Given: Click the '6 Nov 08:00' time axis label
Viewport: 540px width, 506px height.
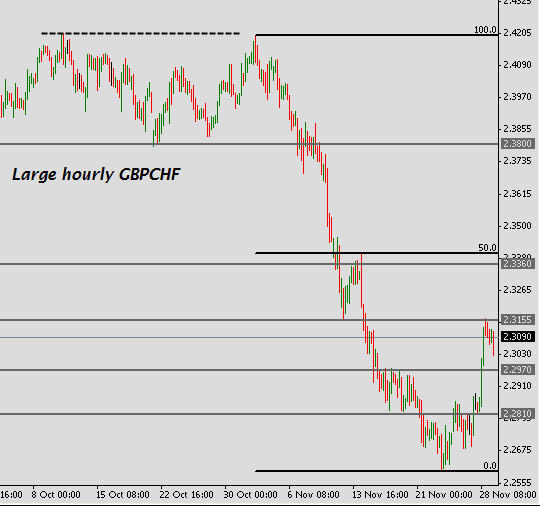Looking at the screenshot, I should (x=313, y=495).
